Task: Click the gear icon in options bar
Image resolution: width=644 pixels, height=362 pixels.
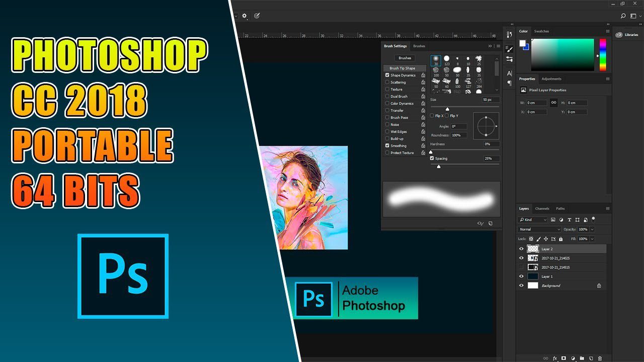Action: (245, 16)
